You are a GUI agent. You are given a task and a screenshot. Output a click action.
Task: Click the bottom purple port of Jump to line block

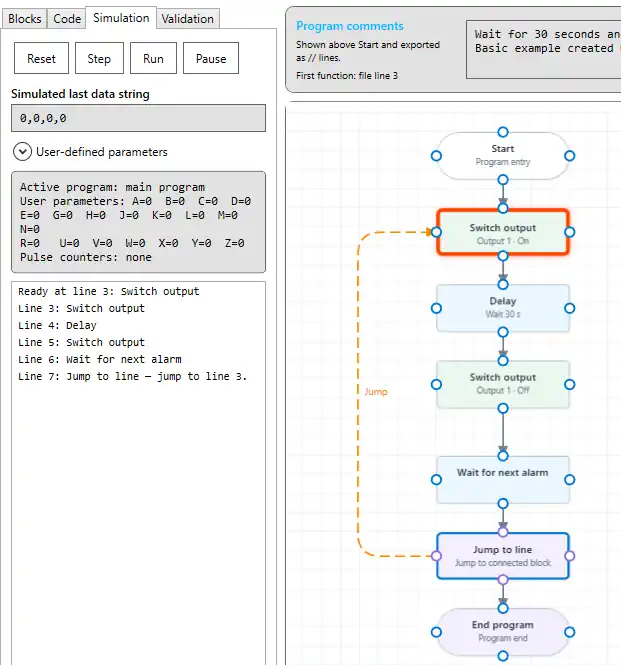pos(503,580)
